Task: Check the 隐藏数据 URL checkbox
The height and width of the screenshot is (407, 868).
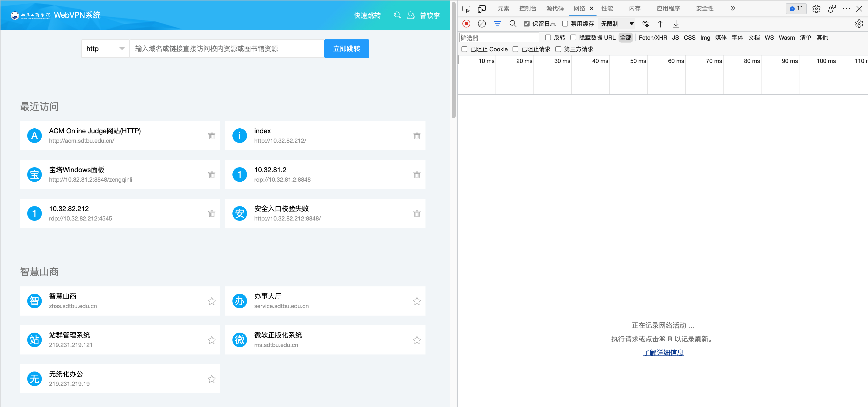Action: 573,38
